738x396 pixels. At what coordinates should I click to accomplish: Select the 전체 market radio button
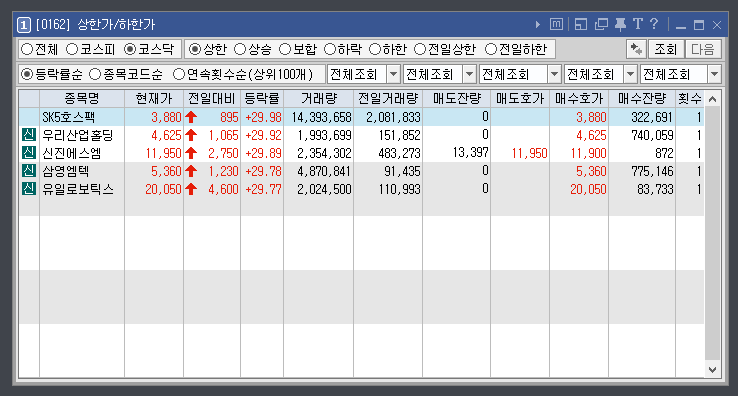[x=27, y=49]
